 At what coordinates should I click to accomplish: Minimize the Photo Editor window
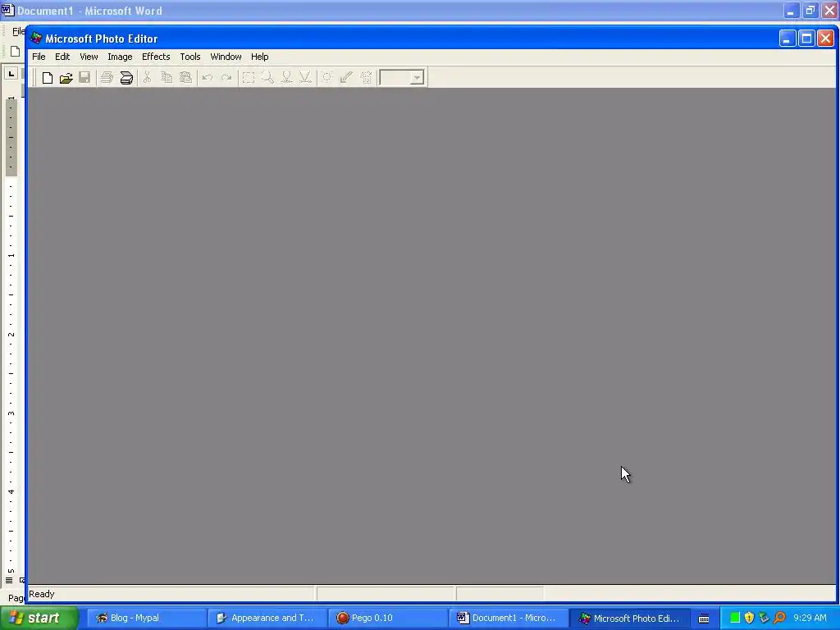click(x=787, y=39)
